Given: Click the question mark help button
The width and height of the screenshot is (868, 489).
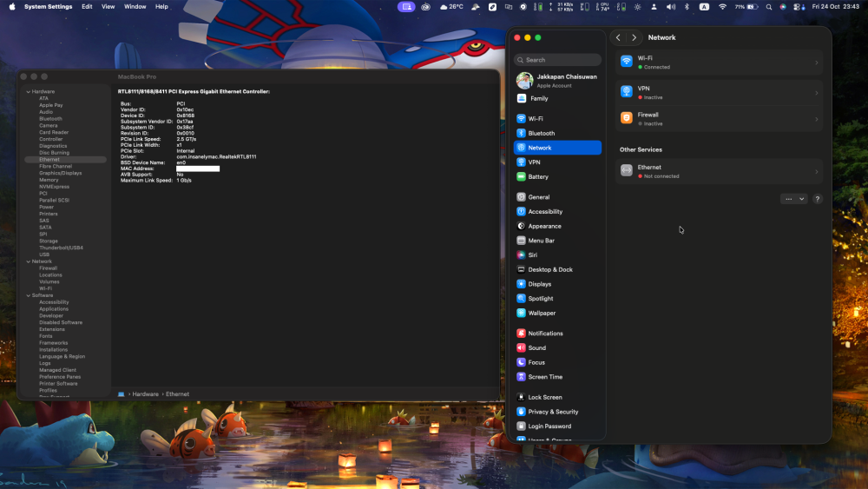Looking at the screenshot, I should click(817, 199).
